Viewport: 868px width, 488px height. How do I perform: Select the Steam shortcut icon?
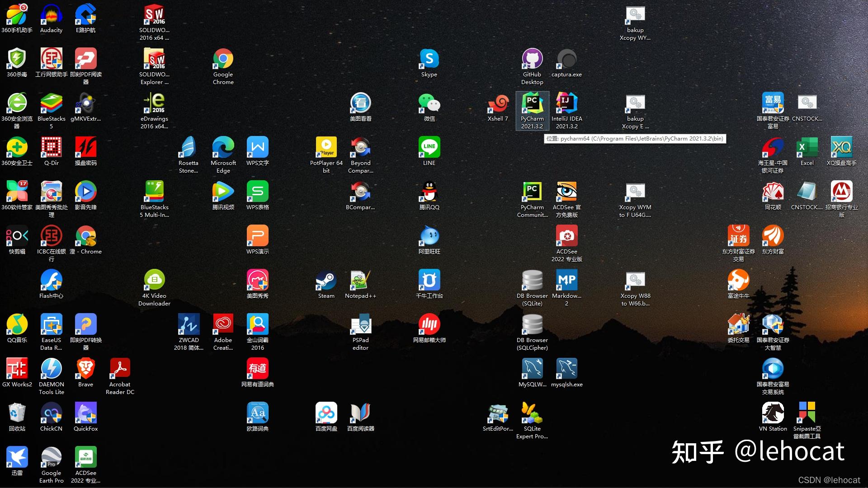tap(326, 281)
